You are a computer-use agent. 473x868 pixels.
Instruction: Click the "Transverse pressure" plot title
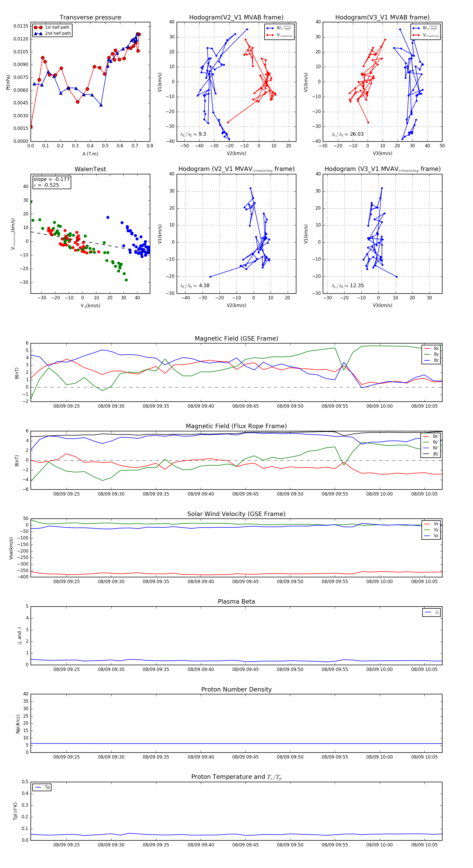90,18
